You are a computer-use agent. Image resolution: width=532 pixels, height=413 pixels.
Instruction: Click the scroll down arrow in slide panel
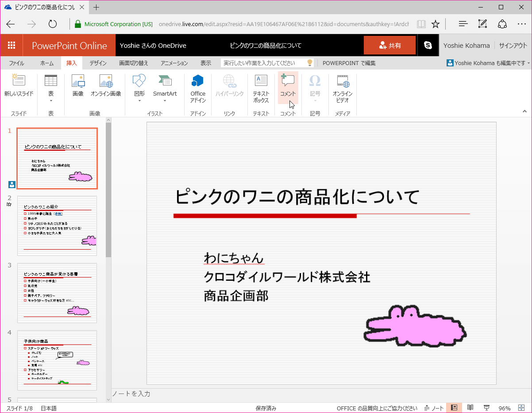pos(108,399)
